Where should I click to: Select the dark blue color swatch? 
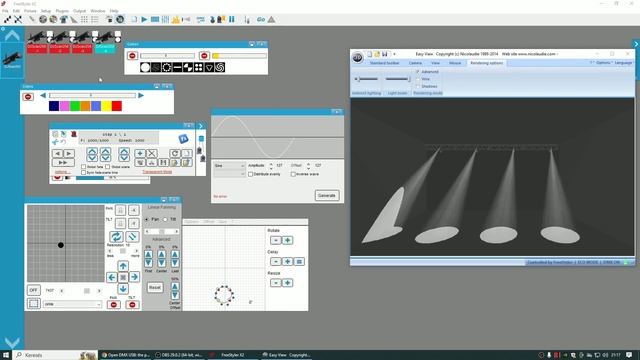pos(54,106)
